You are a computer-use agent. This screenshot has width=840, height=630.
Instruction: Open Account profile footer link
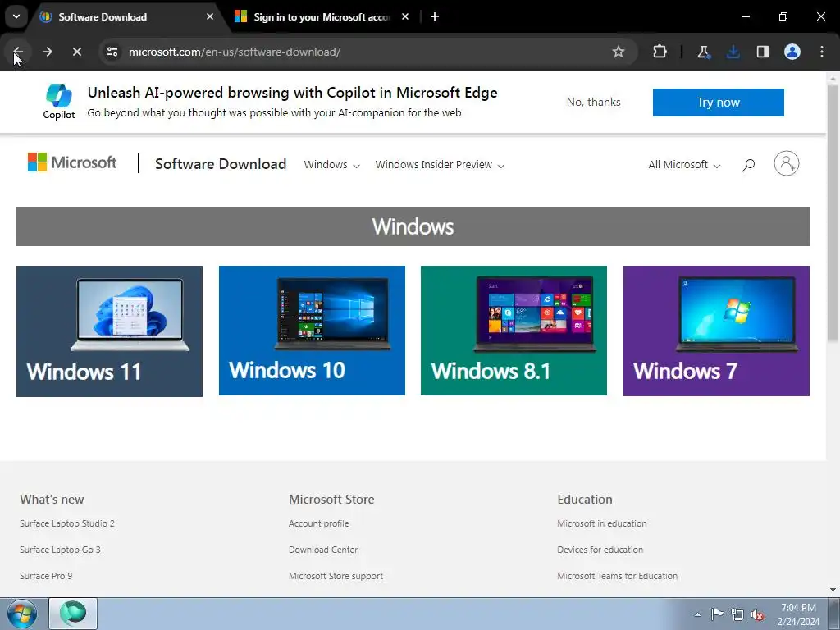pos(319,523)
